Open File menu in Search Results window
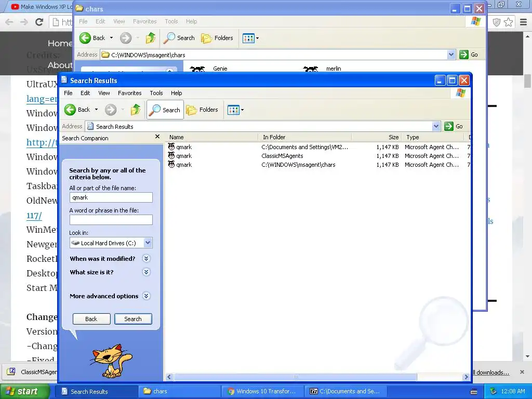The image size is (532, 399). tap(68, 93)
